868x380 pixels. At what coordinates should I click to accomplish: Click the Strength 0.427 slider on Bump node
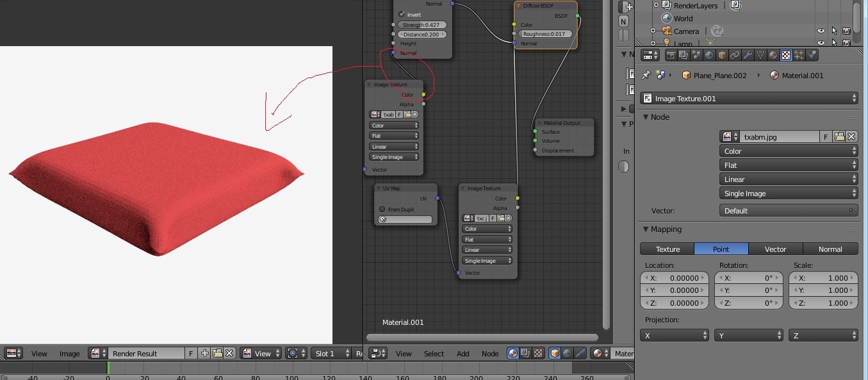(x=422, y=25)
